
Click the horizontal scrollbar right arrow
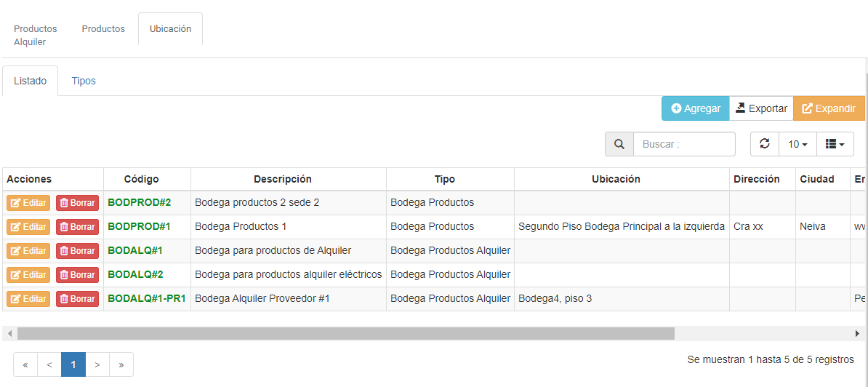coord(857,333)
